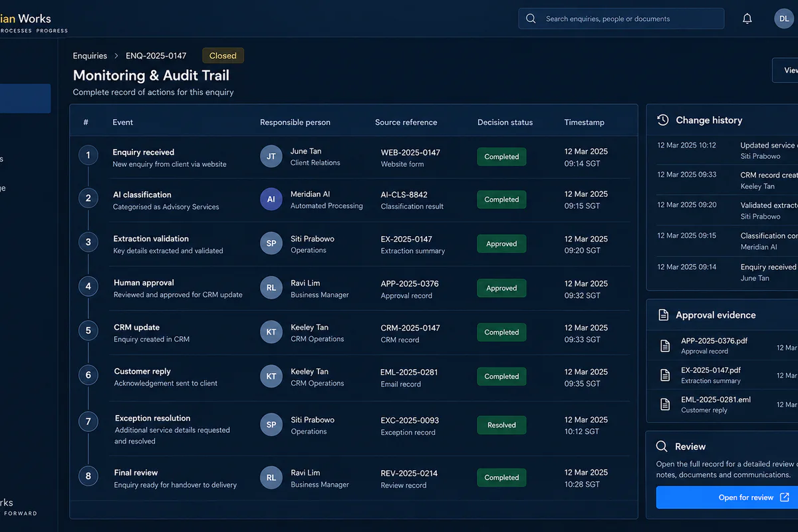Select step 6 circle in the timeline

(x=88, y=375)
